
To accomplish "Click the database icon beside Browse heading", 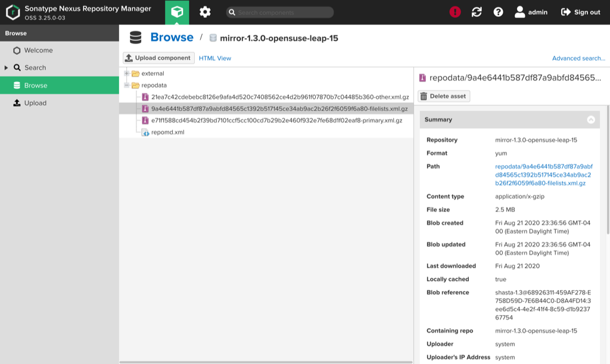I will pyautogui.click(x=135, y=38).
